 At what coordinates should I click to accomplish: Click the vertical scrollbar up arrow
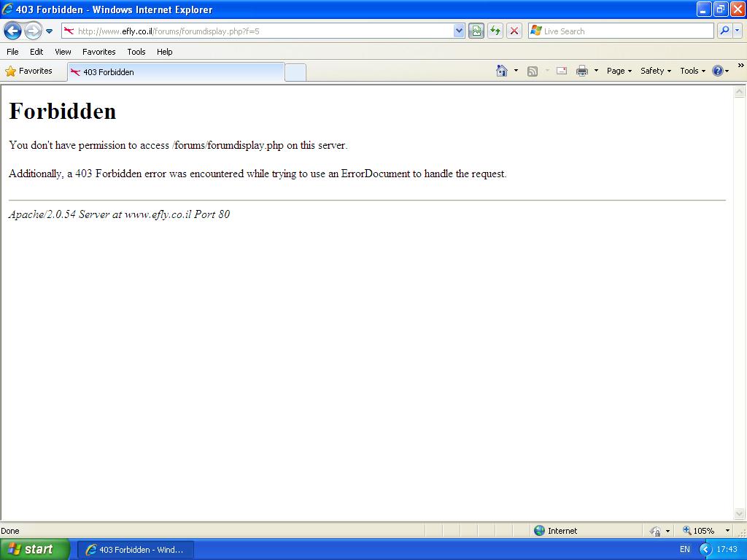click(740, 92)
